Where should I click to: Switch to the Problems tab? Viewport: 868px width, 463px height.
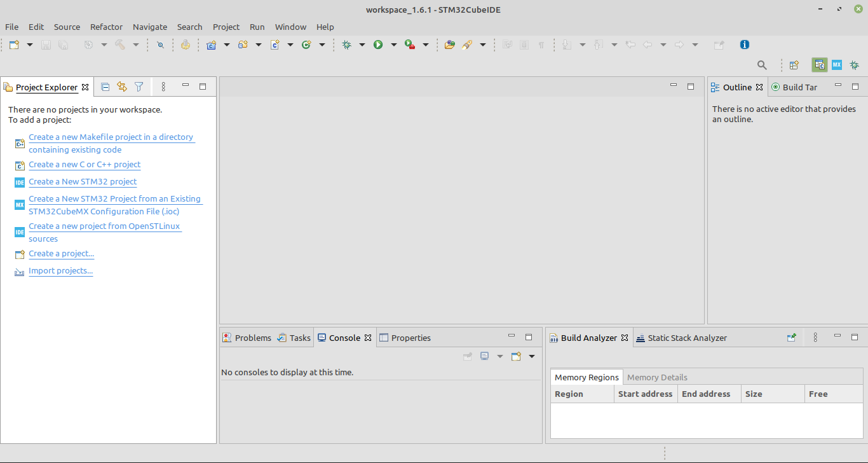(247, 338)
